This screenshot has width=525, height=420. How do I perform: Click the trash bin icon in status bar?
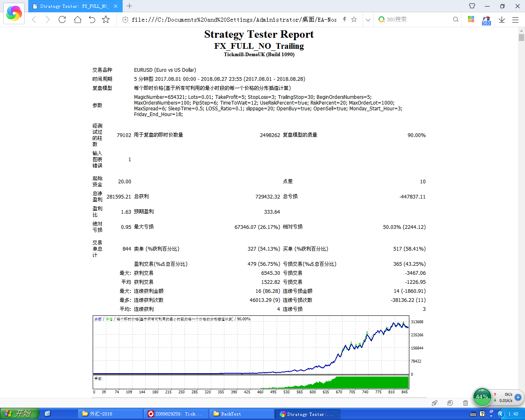pos(466,403)
